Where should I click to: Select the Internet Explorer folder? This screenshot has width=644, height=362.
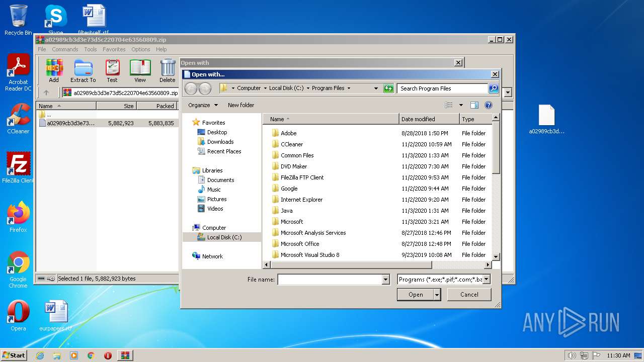[x=301, y=200]
